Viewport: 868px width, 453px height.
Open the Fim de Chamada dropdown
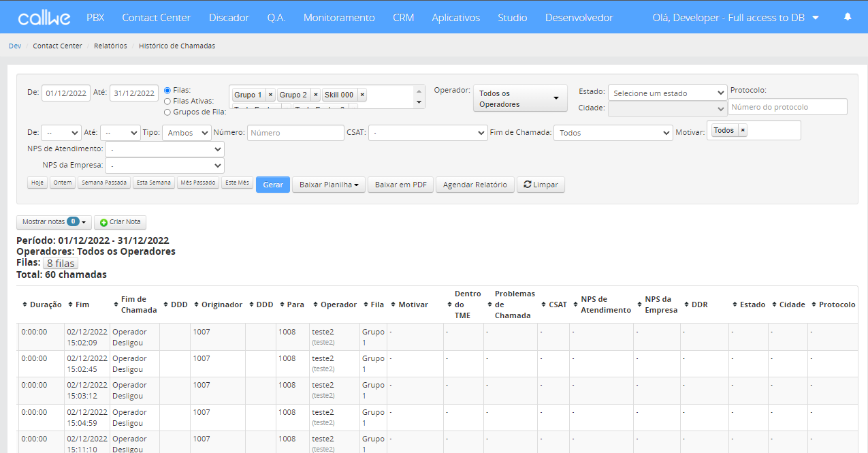click(613, 133)
